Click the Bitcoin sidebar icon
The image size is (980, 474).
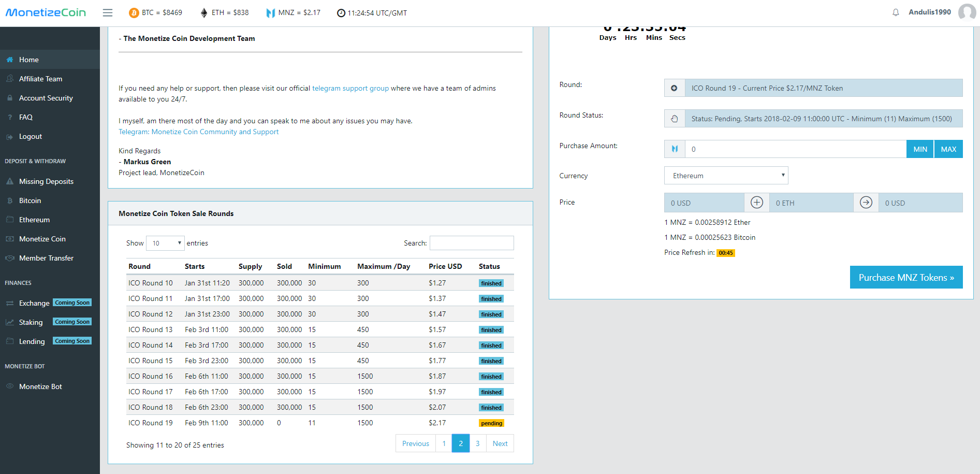point(10,200)
